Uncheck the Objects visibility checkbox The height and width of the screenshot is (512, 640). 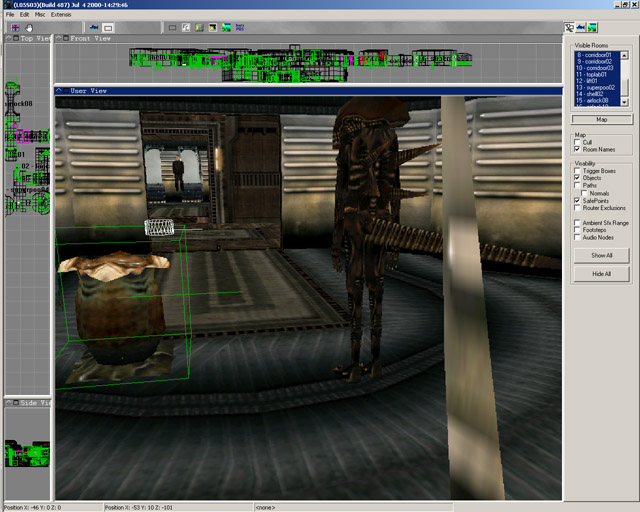[577, 178]
